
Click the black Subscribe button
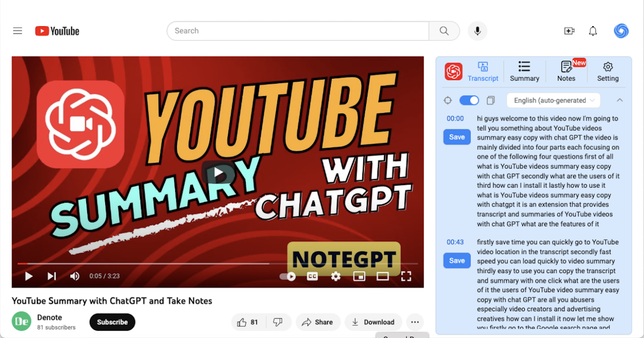coord(112,322)
